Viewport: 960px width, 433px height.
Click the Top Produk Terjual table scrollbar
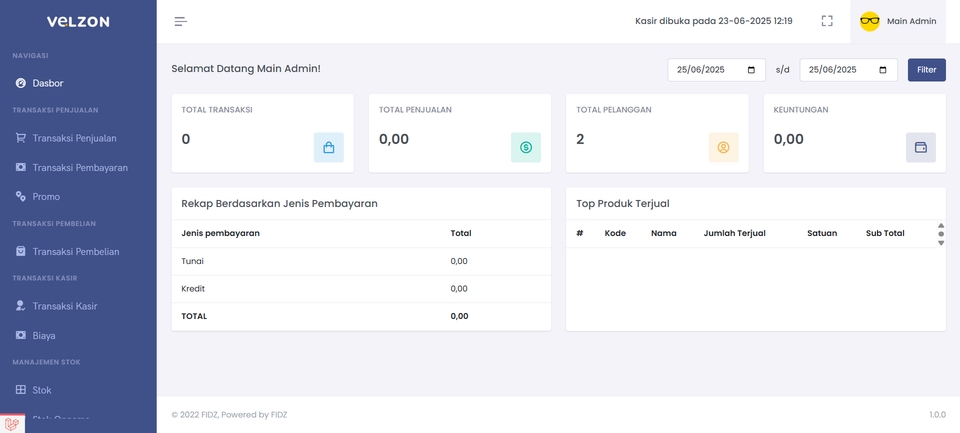[941, 234]
